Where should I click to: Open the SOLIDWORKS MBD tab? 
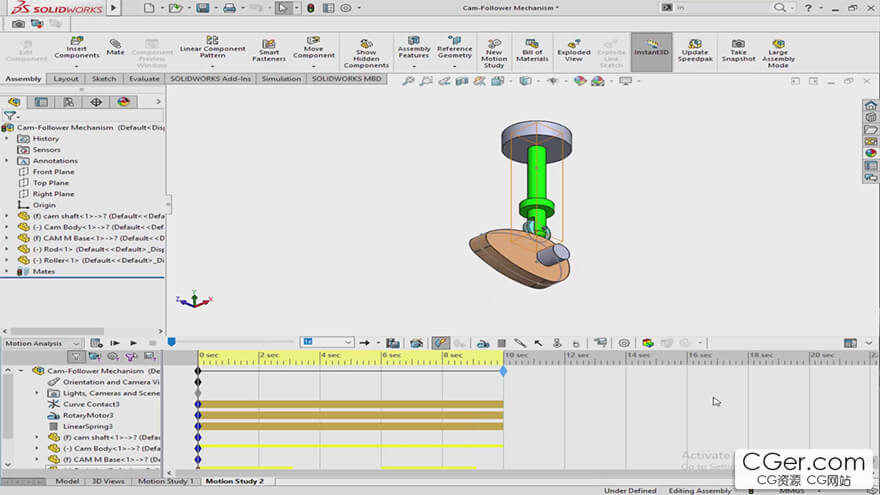point(346,79)
